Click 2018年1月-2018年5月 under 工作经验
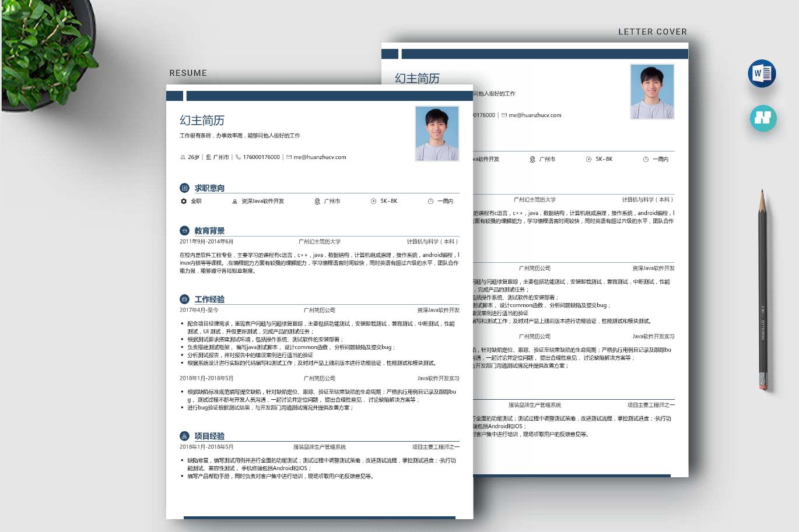799x532 pixels. (x=206, y=379)
